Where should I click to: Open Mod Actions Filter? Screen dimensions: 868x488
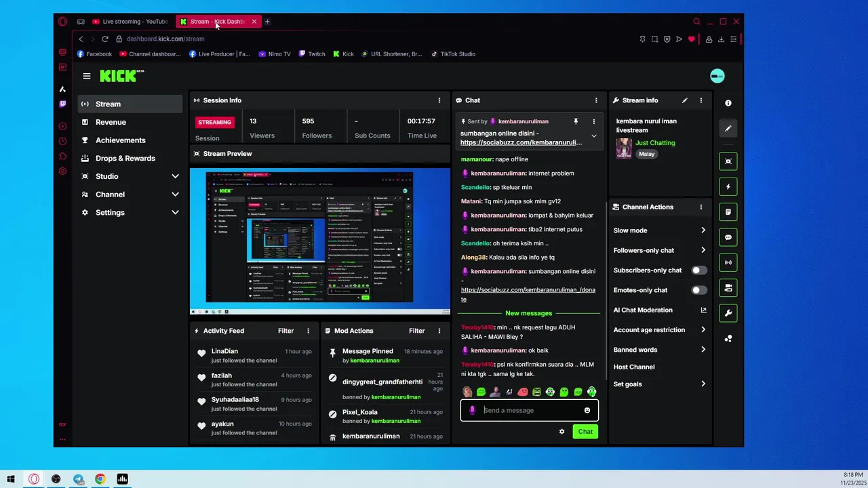coord(416,331)
